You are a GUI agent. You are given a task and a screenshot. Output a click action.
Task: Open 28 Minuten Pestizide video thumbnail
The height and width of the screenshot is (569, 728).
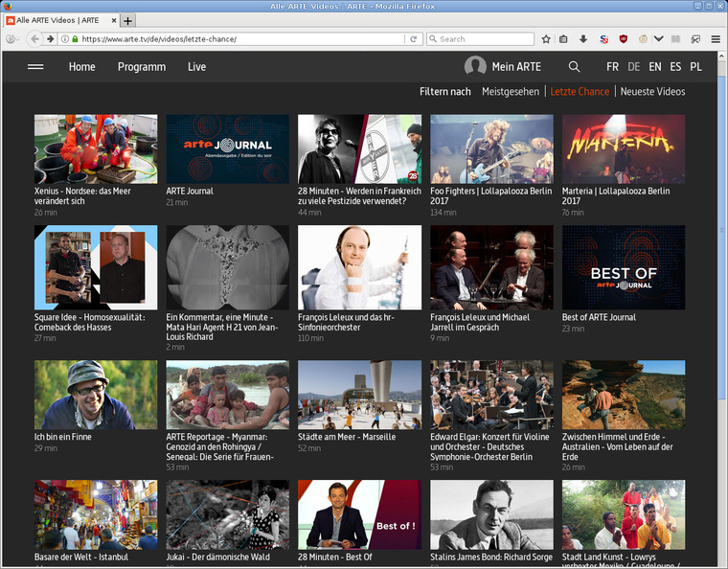point(360,149)
